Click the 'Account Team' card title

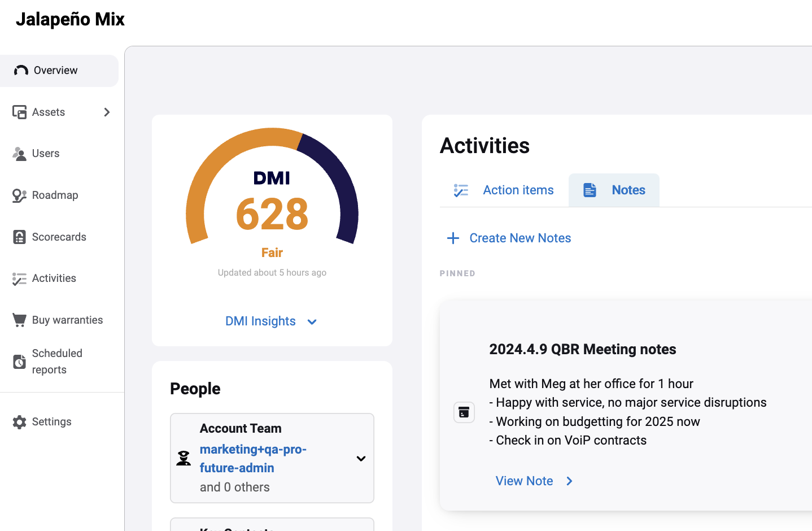241,429
